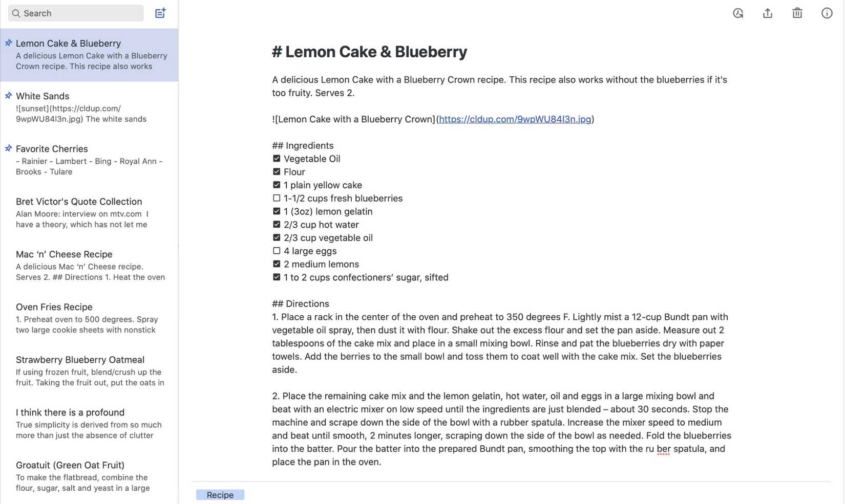
Task: Uncheck the 2 medium lemons checkbox
Action: point(277,264)
